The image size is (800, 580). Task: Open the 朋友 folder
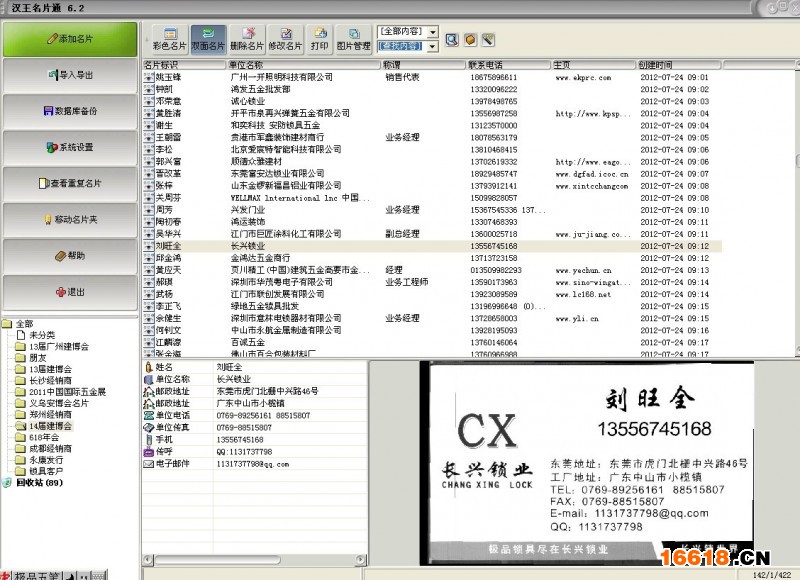pos(37,358)
